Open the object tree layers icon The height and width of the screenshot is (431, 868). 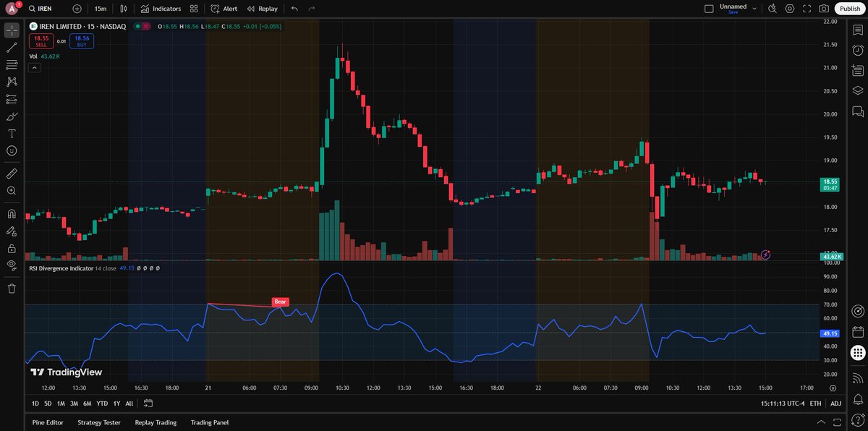click(x=858, y=90)
